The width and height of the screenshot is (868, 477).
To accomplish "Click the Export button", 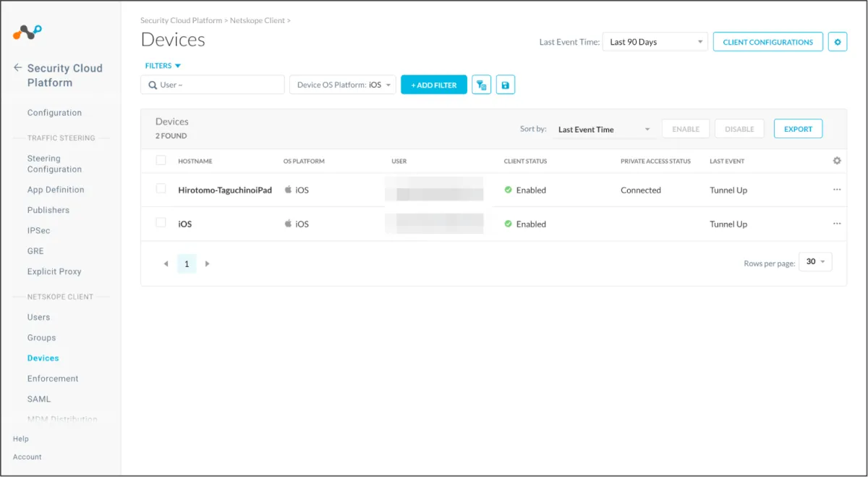I will click(798, 129).
